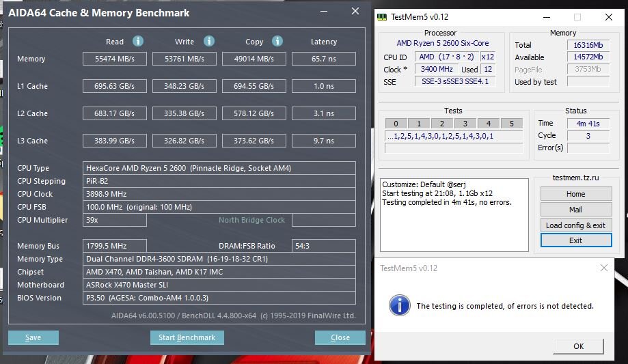The width and height of the screenshot is (628, 364).
Task: Confirm the completion dialog with OK
Action: 578,346
